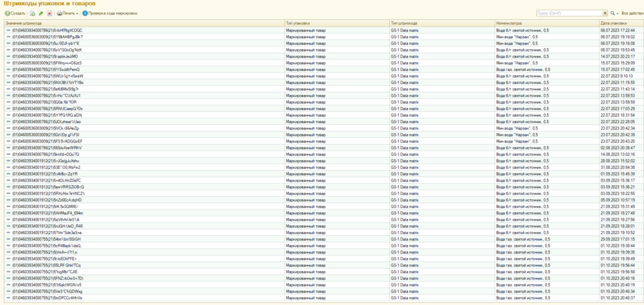Image resolution: width=644 pixels, height=305 pixels.
Task: Click into the Поиск (Ctrl+F) search field
Action: pyautogui.click(x=569, y=13)
